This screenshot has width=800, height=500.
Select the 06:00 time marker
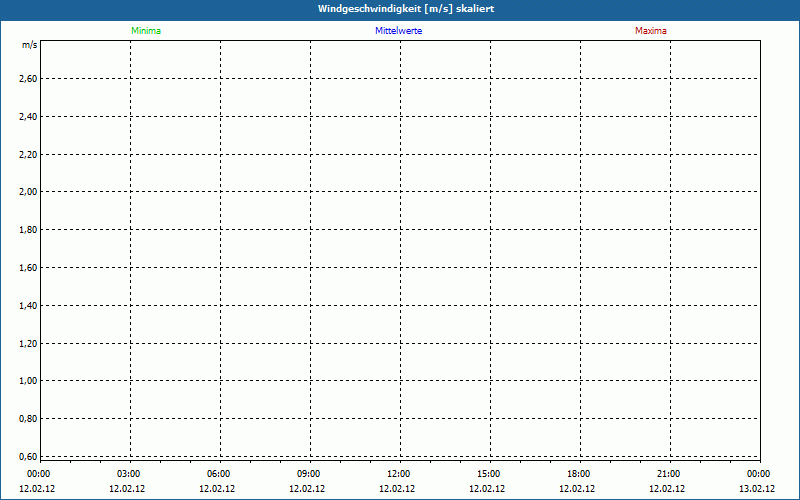tap(219, 474)
